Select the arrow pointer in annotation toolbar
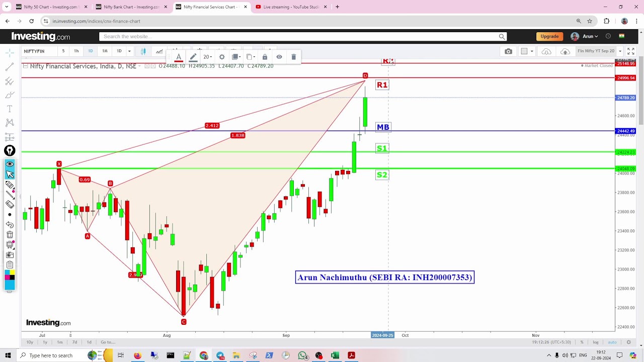 [x=10, y=174]
